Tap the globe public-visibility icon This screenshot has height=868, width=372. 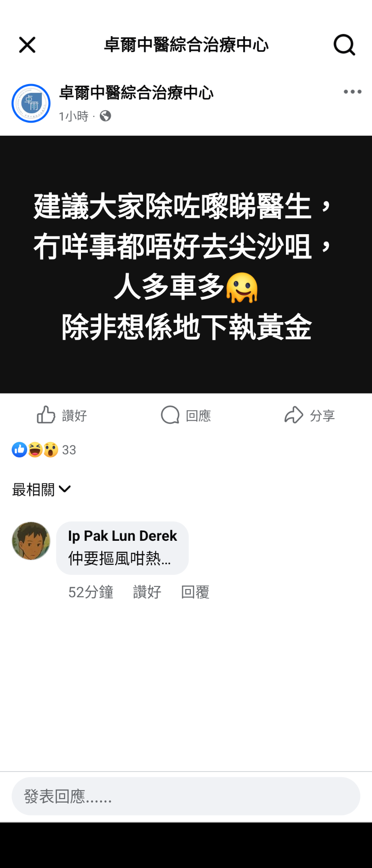[x=105, y=116]
